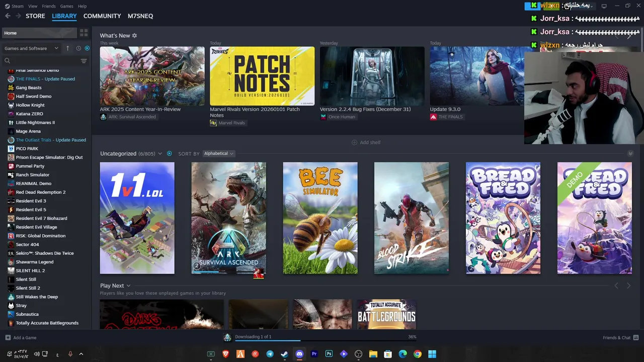Select the Bee Simulator game cover
The image size is (644, 362).
[x=320, y=218]
